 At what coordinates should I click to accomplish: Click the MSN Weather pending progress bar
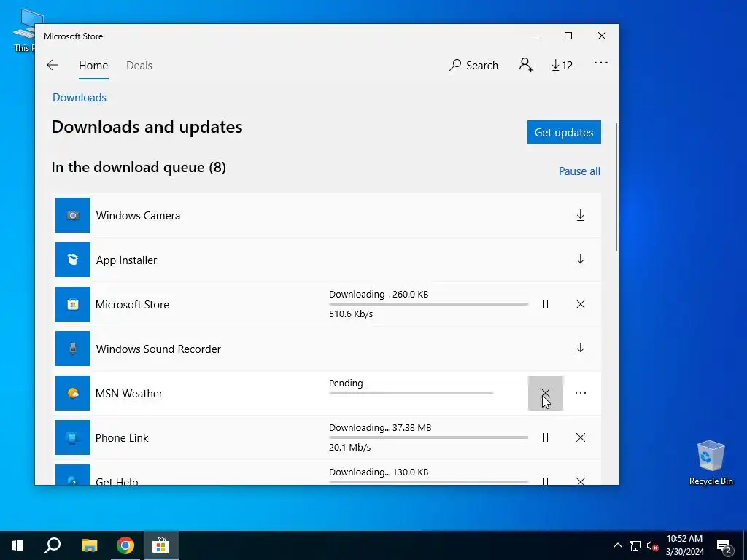click(411, 393)
